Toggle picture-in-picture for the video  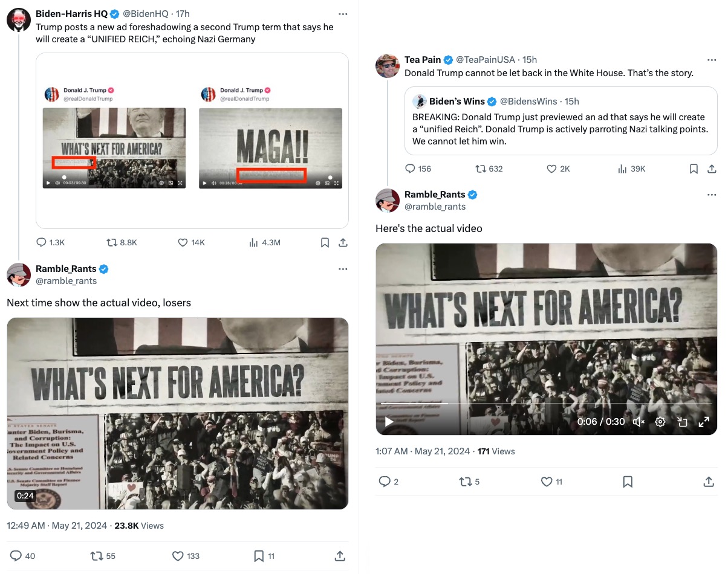pyautogui.click(x=682, y=422)
